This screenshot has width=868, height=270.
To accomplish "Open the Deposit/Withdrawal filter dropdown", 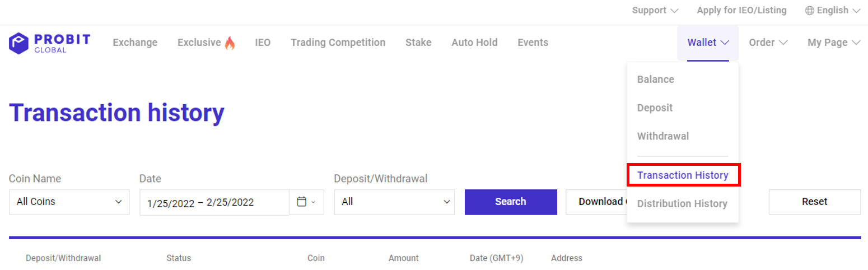I will click(394, 202).
